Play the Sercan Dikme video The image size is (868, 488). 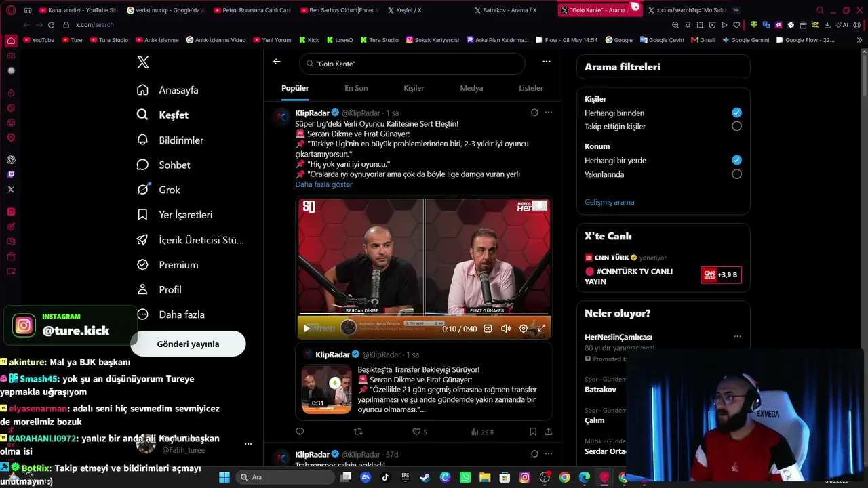pyautogui.click(x=307, y=329)
